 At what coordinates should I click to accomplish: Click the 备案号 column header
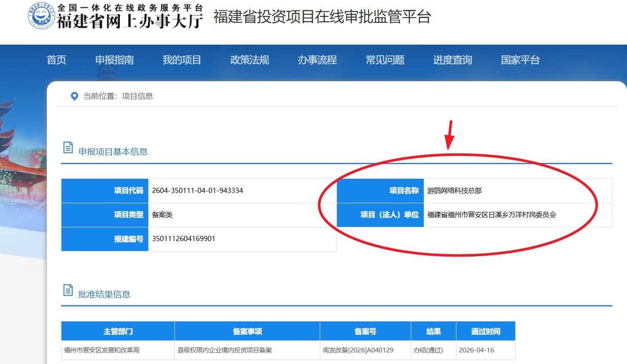coord(365,331)
